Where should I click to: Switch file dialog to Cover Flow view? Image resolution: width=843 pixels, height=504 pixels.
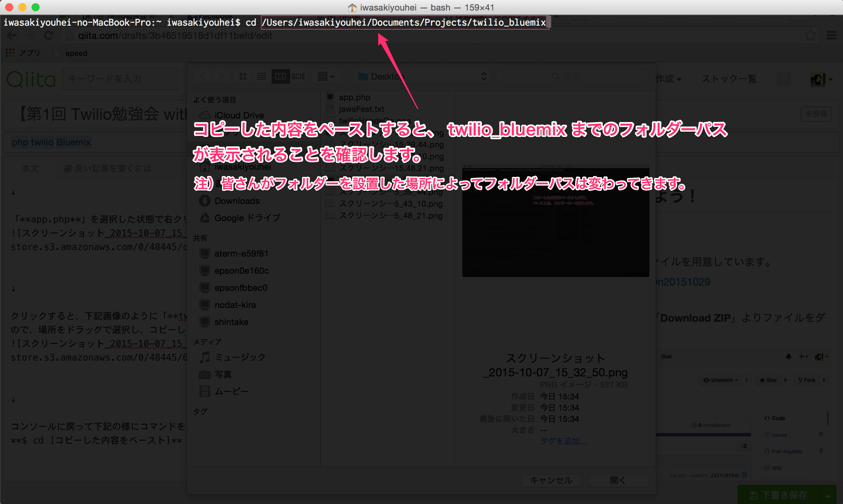point(298,76)
